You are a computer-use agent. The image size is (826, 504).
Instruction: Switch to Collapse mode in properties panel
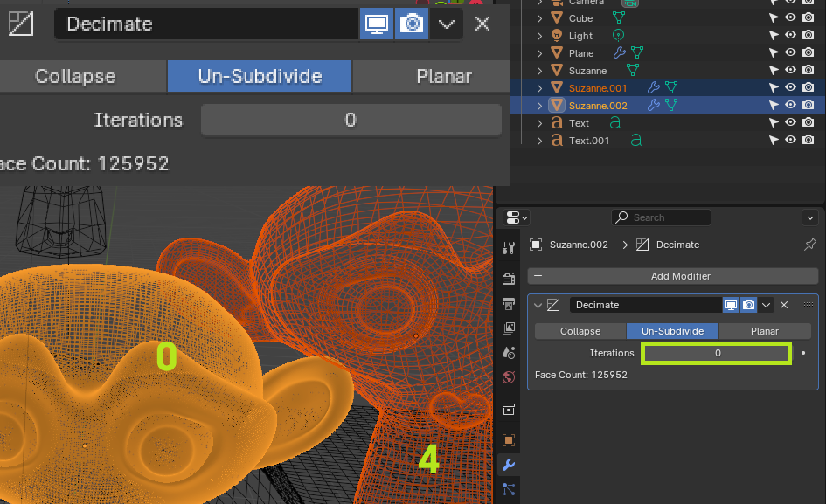[580, 331]
